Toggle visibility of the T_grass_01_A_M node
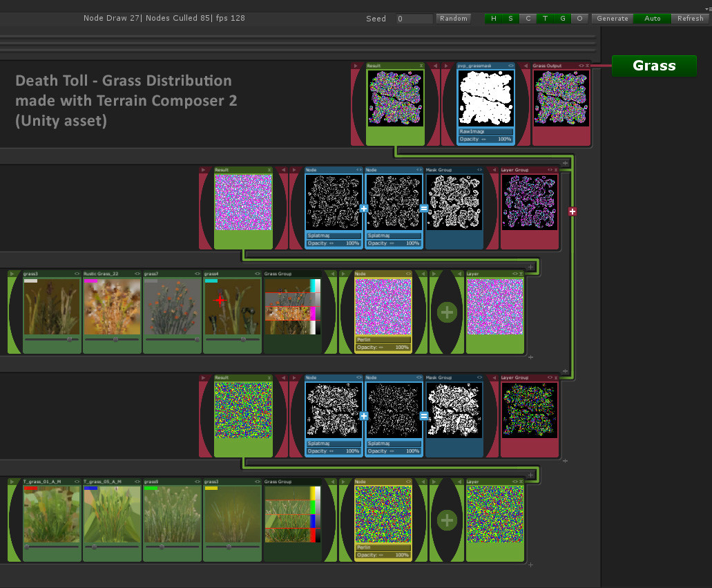712x588 pixels. tap(77, 482)
